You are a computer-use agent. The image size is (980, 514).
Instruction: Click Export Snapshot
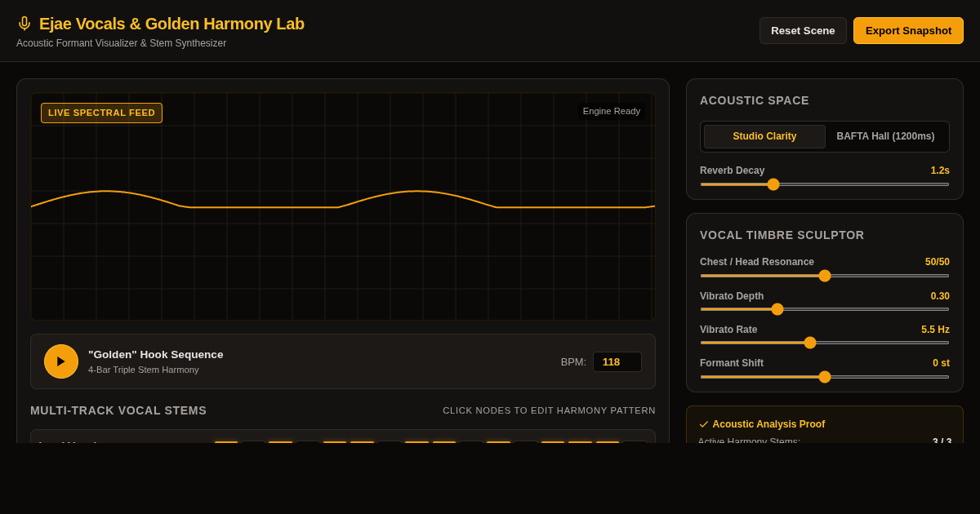coord(908,31)
